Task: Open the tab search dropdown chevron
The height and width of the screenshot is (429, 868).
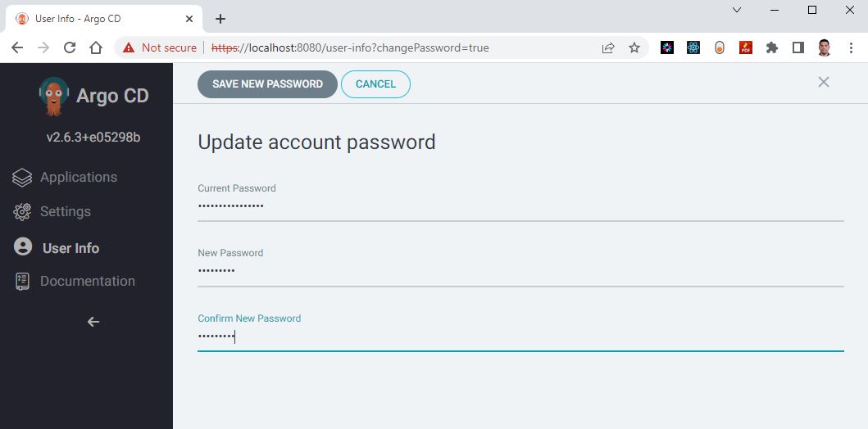Action: 737,11
